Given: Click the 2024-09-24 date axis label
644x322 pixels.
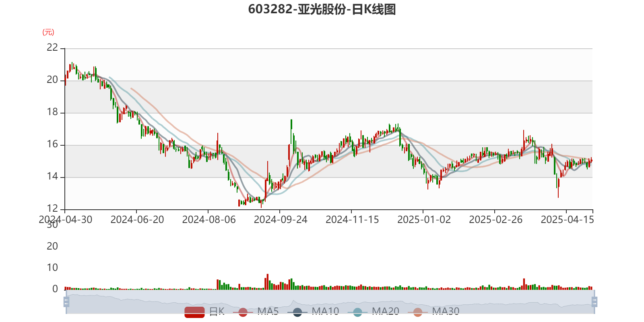Looking at the screenshot, I should coord(281,220).
